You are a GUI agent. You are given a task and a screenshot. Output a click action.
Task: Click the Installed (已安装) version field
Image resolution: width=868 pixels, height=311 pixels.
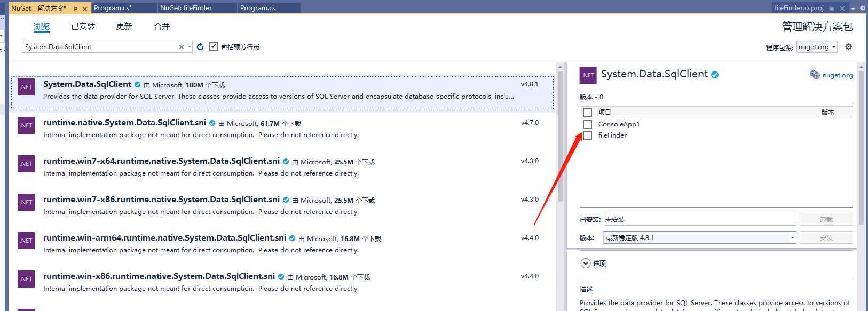[700, 220]
